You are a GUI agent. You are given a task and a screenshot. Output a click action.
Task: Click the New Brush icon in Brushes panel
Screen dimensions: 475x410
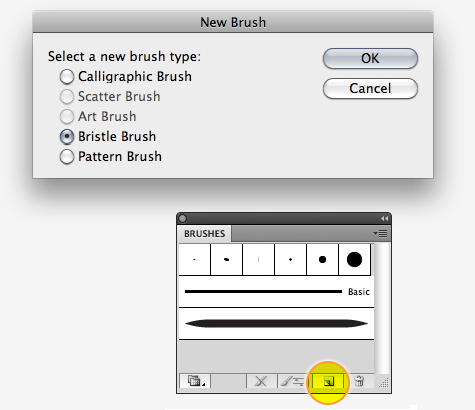328,381
